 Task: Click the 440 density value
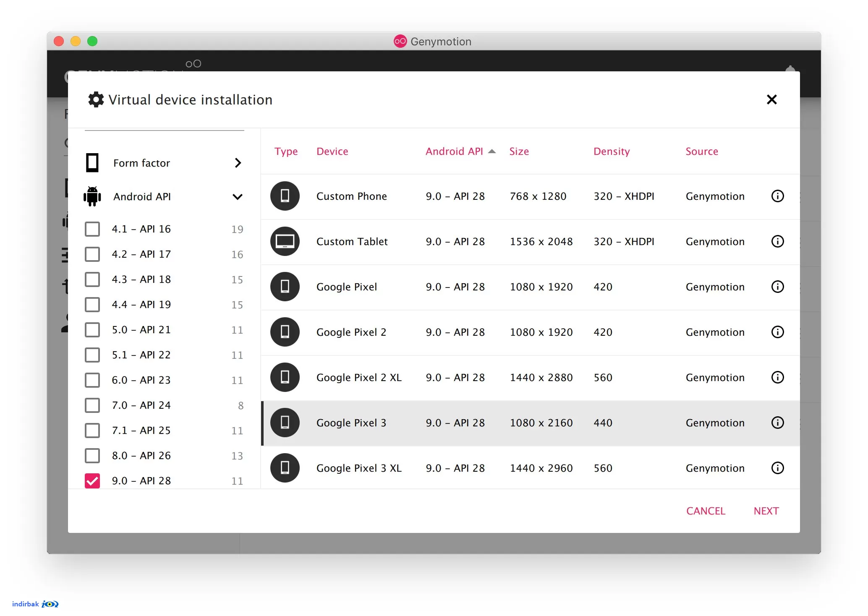tap(603, 423)
